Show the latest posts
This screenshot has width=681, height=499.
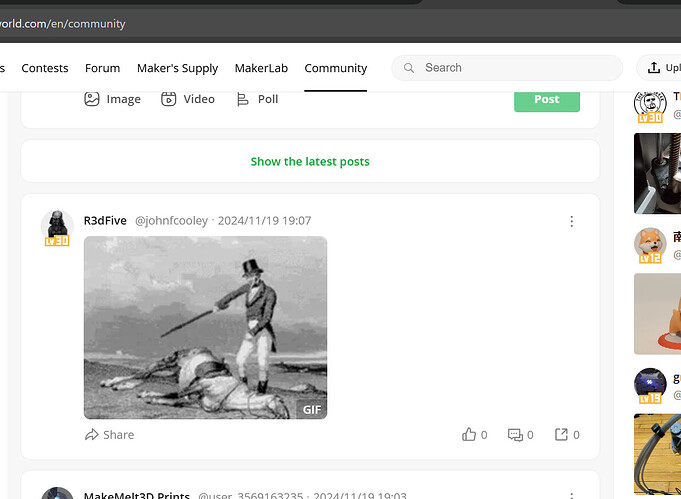pos(310,162)
